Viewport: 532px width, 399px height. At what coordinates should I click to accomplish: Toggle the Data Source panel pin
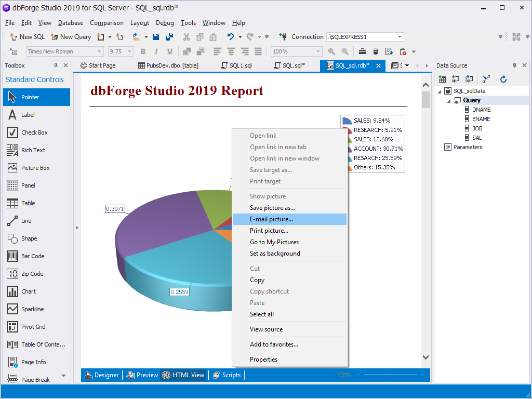515,65
